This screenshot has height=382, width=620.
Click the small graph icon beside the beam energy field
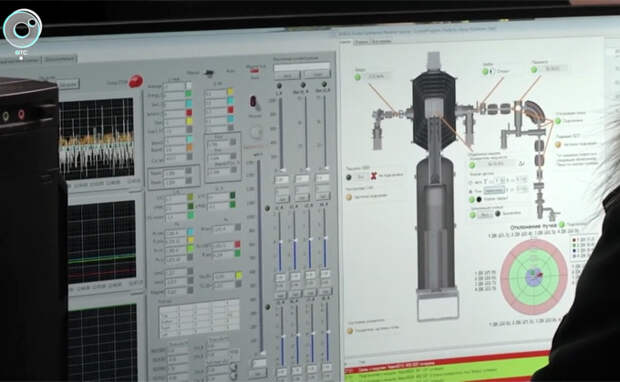point(522,163)
